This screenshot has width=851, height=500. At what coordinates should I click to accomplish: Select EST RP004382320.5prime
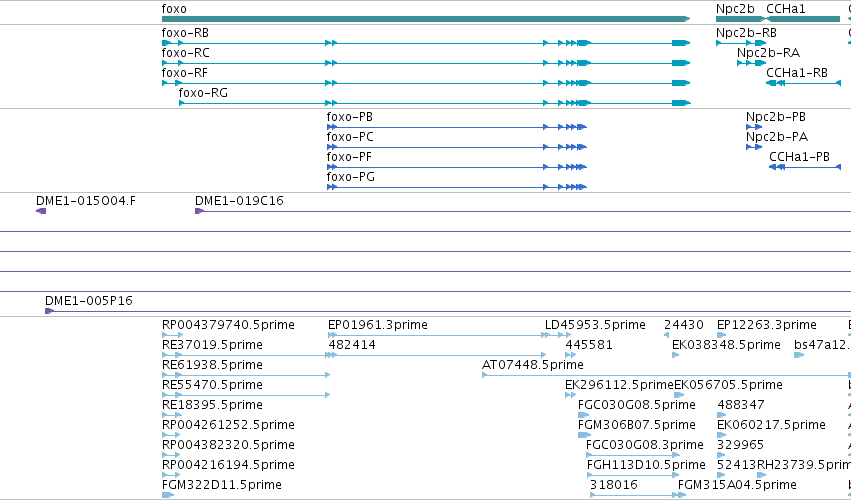[x=228, y=445]
